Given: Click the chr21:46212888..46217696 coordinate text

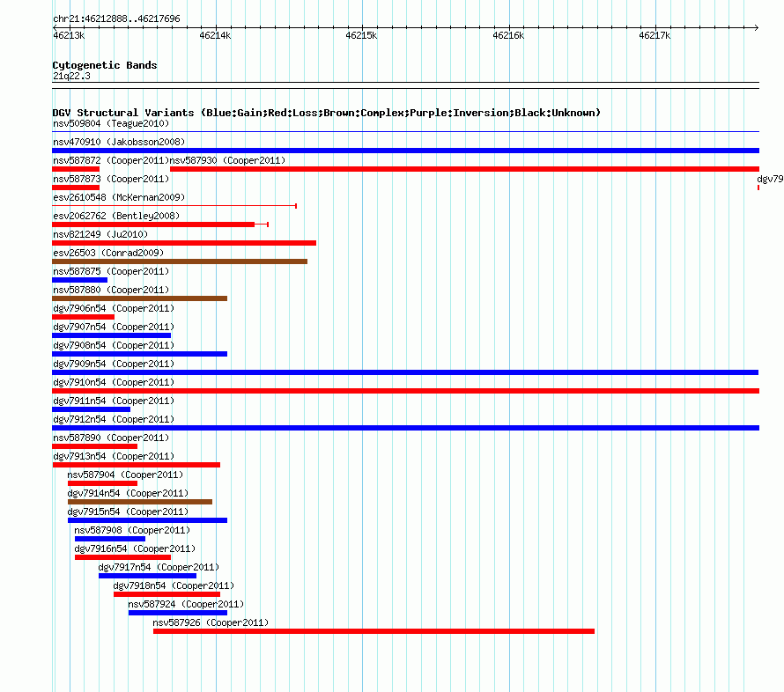Looking at the screenshot, I should tap(116, 19).
